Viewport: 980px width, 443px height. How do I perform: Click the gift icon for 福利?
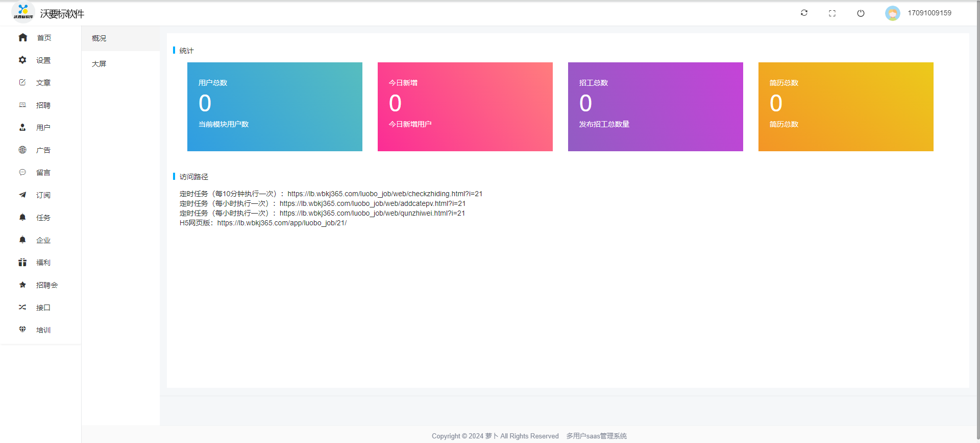click(x=22, y=262)
